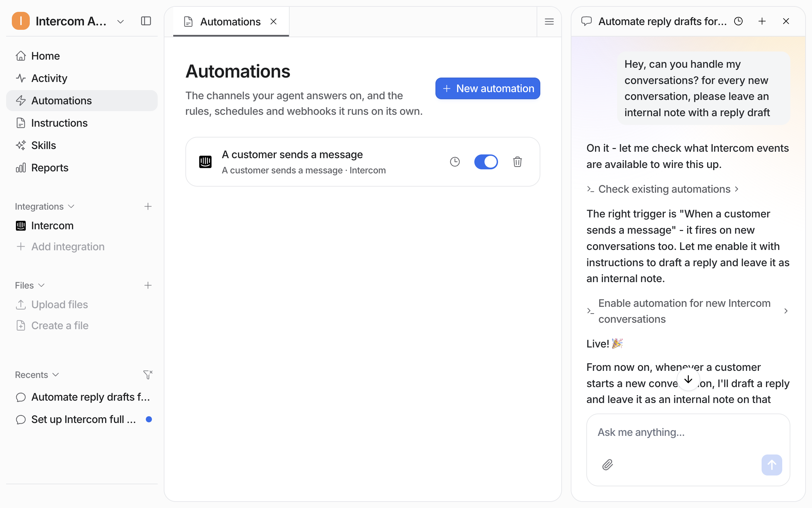Viewport: 812px width, 508px height.
Task: Click the chat bubble icon in chat header
Action: pyautogui.click(x=586, y=21)
